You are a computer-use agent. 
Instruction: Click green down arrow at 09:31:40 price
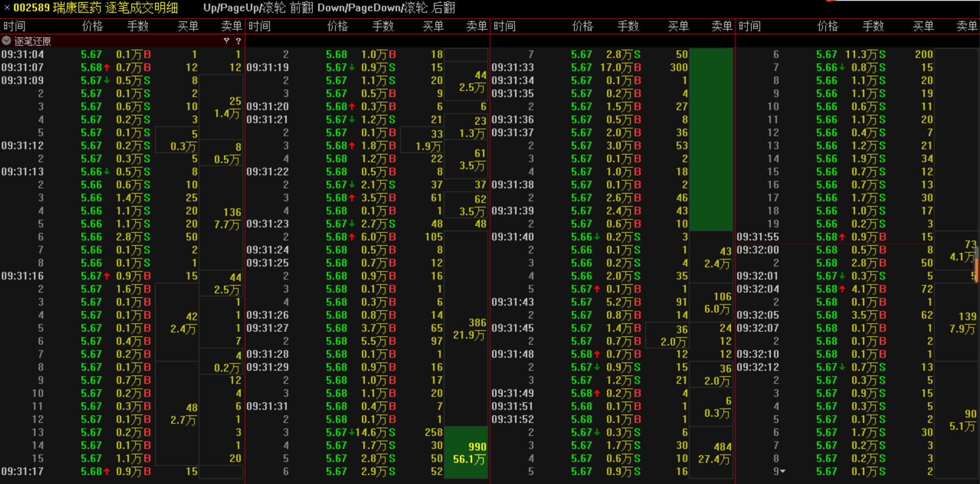(597, 237)
